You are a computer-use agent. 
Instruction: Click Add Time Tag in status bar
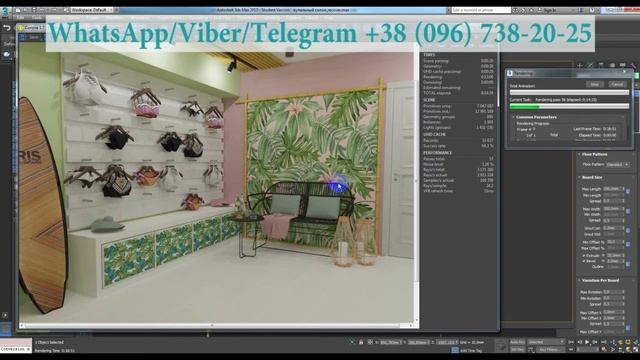(x=471, y=350)
